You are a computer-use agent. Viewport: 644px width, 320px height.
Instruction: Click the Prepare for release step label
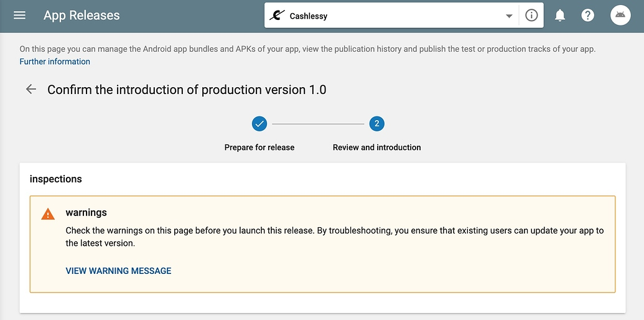pos(259,147)
